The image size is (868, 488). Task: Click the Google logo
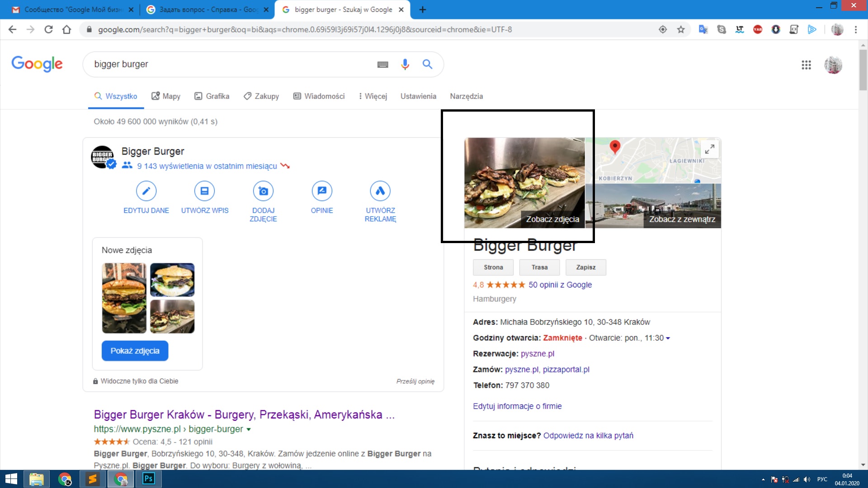[37, 64]
